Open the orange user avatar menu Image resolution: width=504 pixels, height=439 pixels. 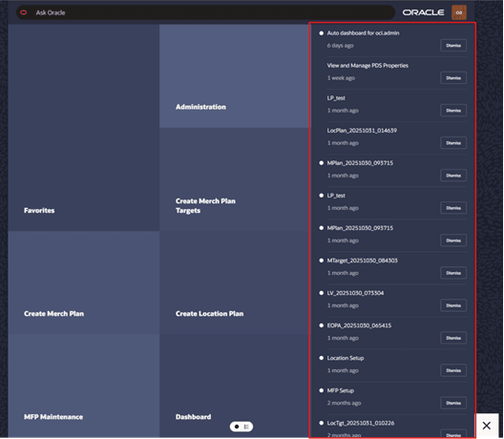pyautogui.click(x=459, y=12)
